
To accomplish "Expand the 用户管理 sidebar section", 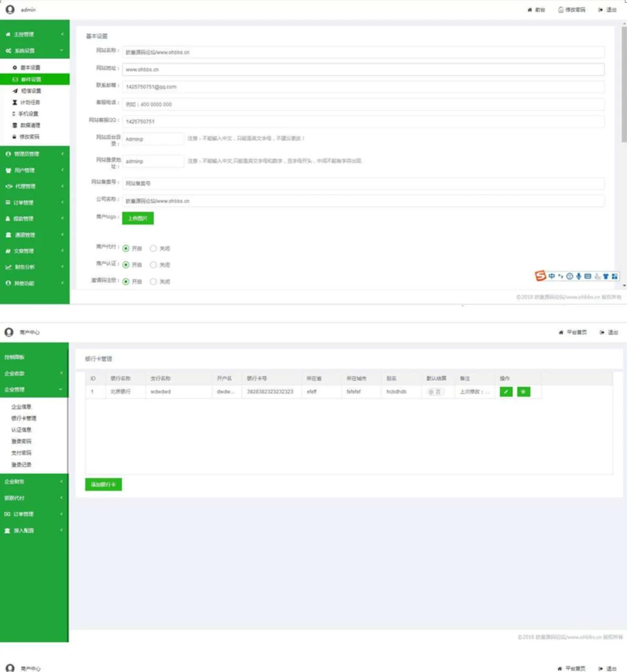I will (34, 170).
